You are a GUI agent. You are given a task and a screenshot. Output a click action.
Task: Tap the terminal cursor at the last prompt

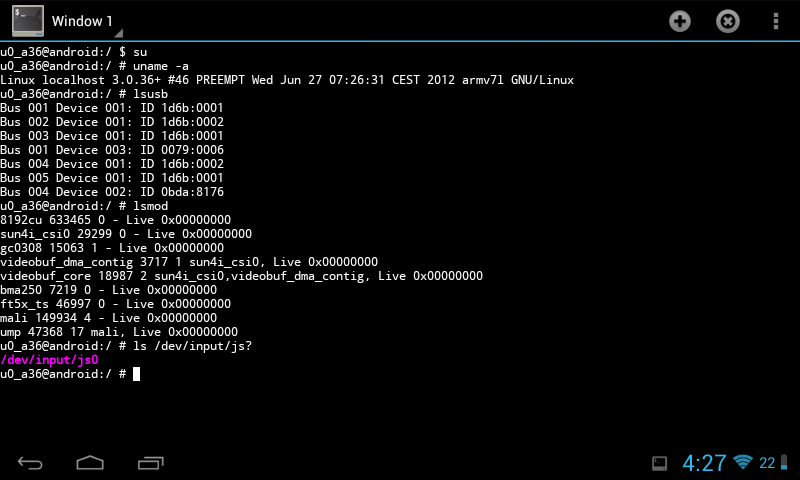click(x=136, y=374)
